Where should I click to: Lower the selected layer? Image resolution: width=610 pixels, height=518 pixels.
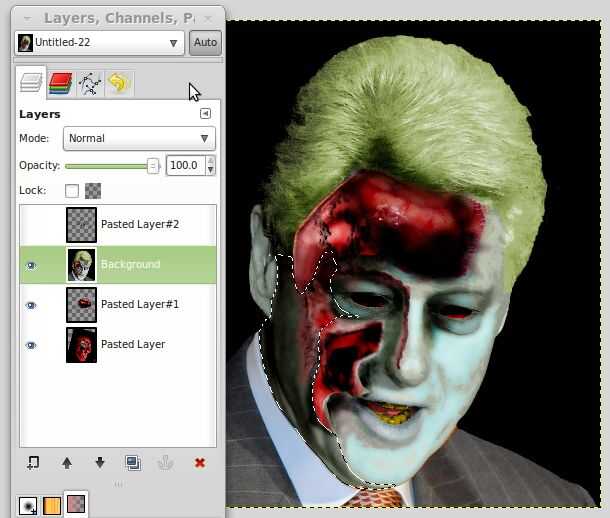[x=100, y=463]
